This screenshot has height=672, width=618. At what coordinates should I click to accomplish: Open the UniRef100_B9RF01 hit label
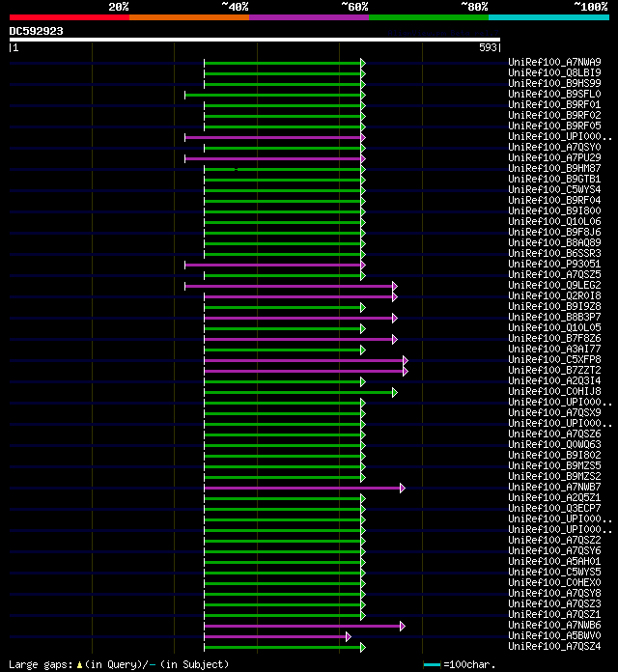pos(554,104)
